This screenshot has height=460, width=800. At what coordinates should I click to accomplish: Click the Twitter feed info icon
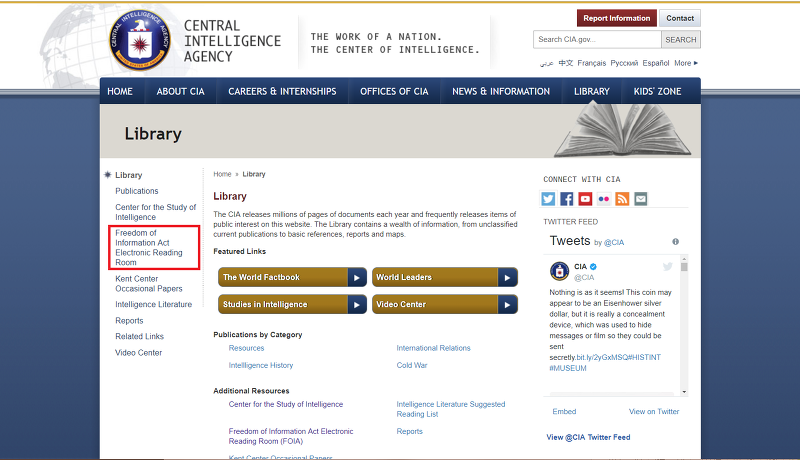[676, 242]
